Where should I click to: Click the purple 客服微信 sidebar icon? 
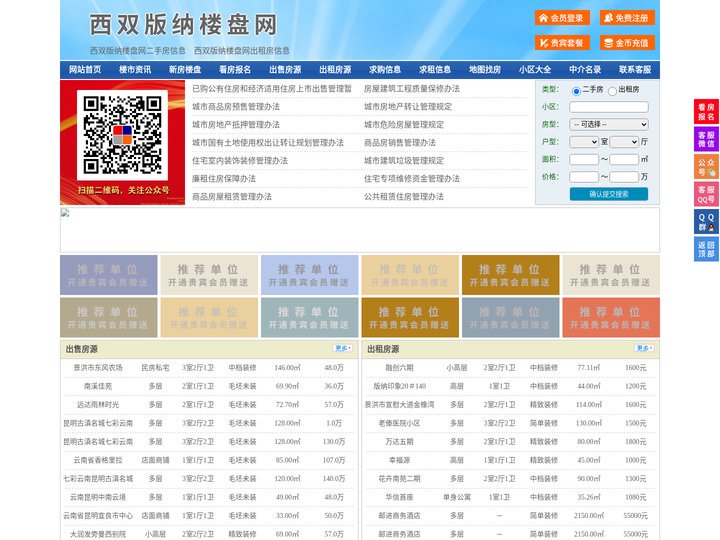pyautogui.click(x=706, y=139)
